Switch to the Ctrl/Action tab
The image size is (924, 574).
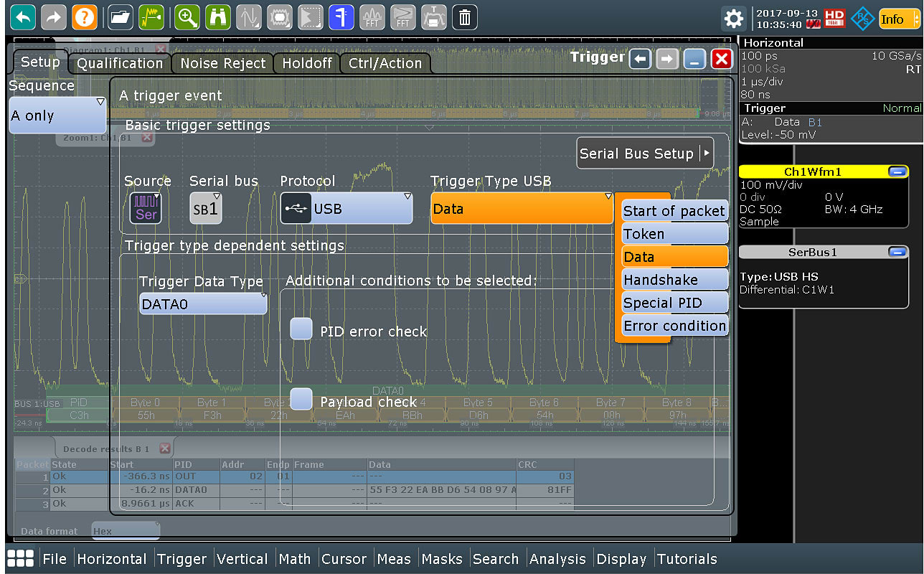pos(385,63)
